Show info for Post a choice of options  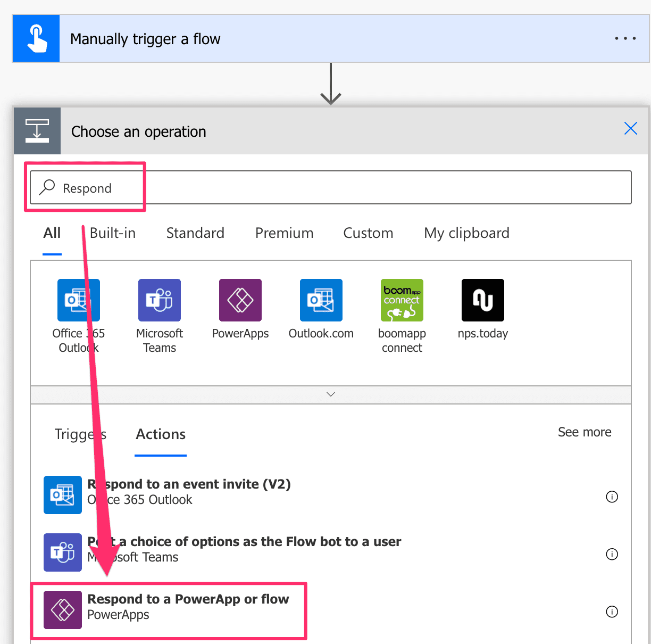[612, 554]
